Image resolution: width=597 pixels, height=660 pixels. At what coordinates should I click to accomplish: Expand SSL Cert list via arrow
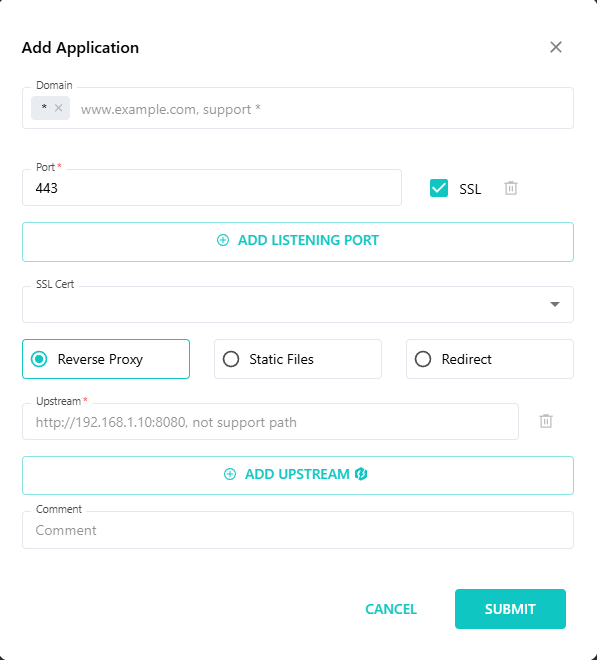[555, 304]
